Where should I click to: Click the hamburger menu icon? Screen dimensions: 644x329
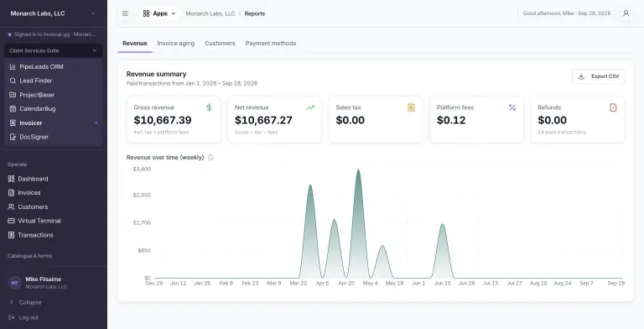125,13
